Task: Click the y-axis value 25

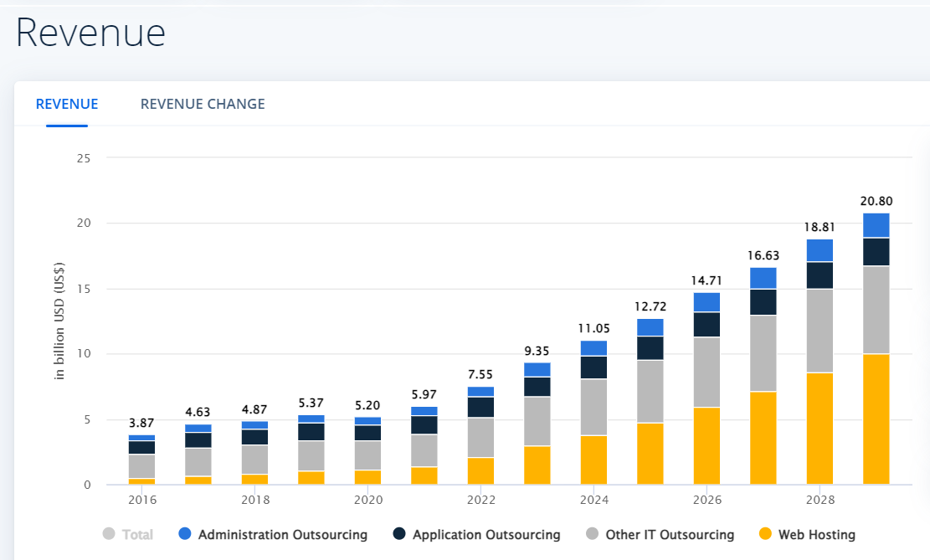Action: (84, 158)
